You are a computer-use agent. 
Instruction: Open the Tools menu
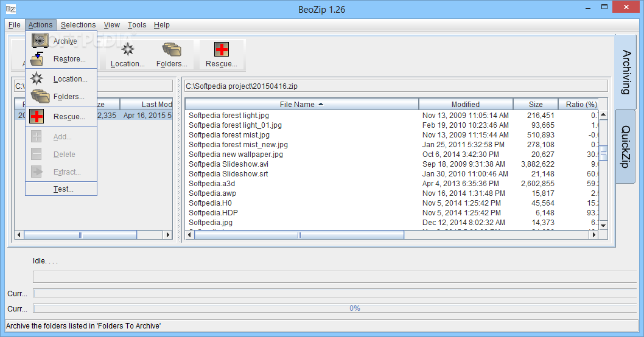click(137, 24)
